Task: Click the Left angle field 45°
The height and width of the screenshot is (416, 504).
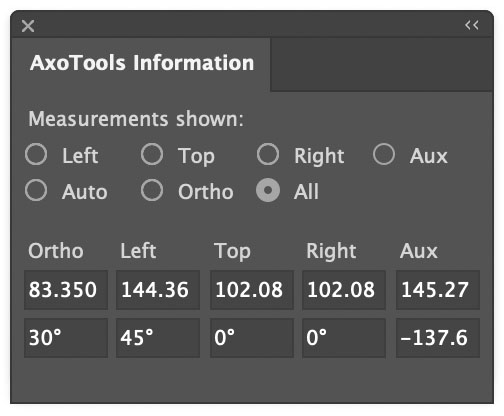Action: [158, 338]
